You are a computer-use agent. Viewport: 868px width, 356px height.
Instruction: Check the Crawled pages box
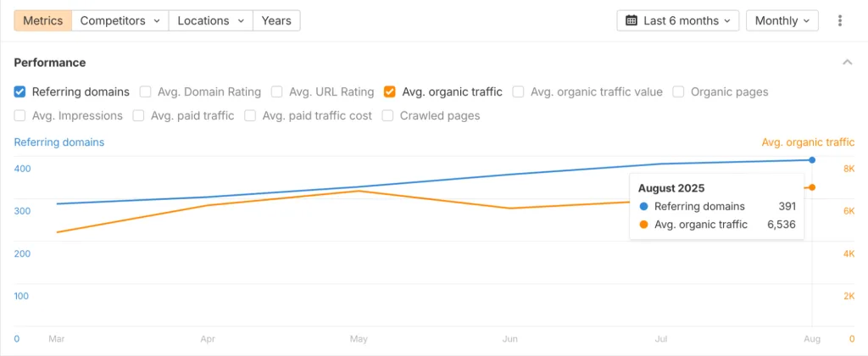(388, 115)
